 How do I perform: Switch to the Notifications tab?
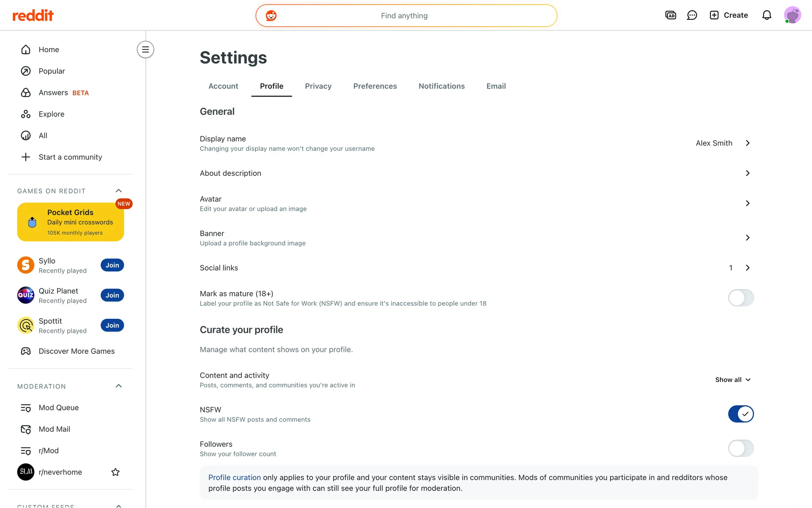click(x=442, y=86)
